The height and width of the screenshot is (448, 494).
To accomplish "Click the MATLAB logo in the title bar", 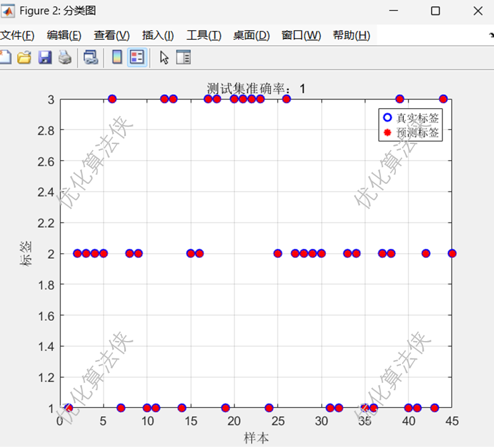I will tap(8, 10).
